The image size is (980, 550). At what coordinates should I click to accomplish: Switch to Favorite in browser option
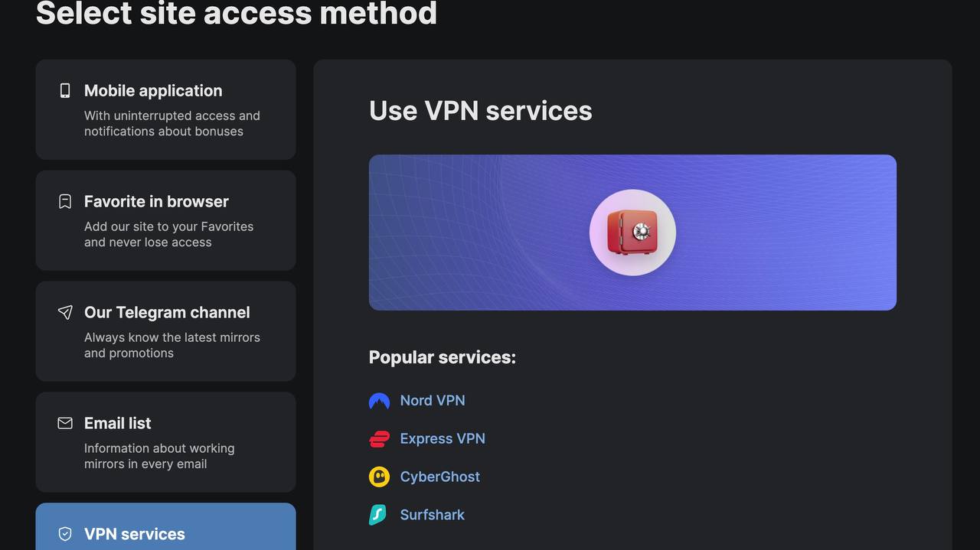[165, 220]
